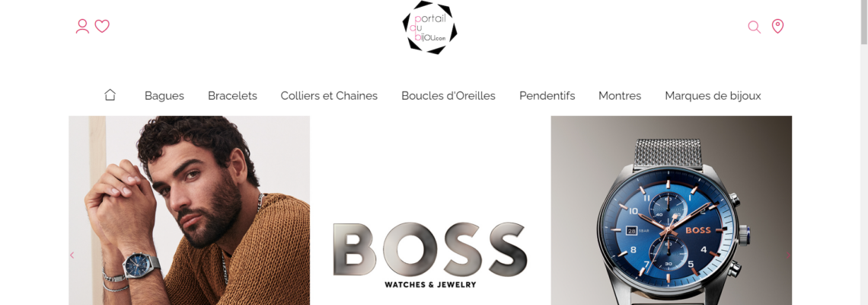Click the BOSS male model photo
Screen dimensions: 868x305
pos(190,210)
